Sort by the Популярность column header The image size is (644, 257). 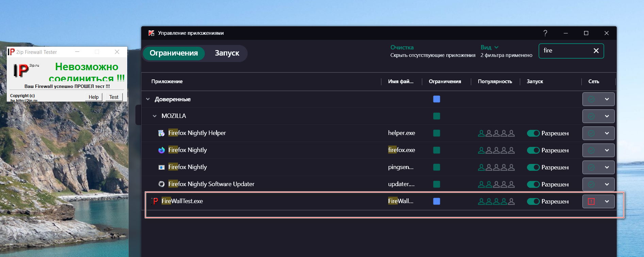(495, 81)
